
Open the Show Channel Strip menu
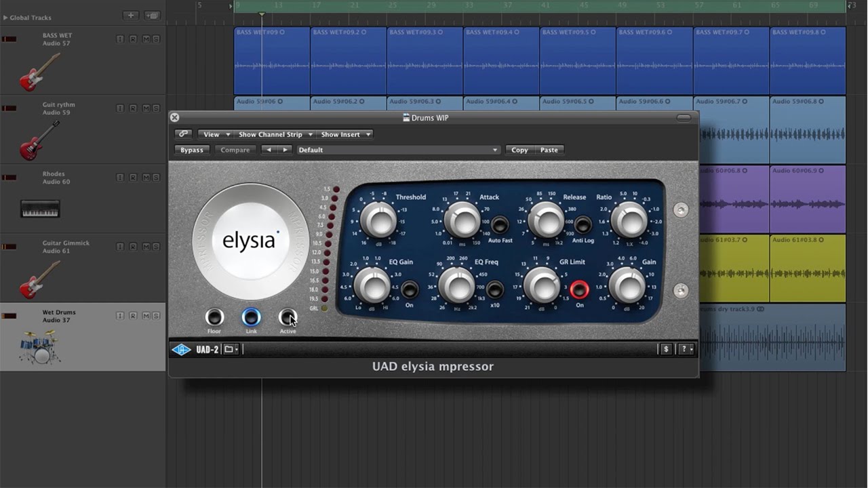point(275,134)
